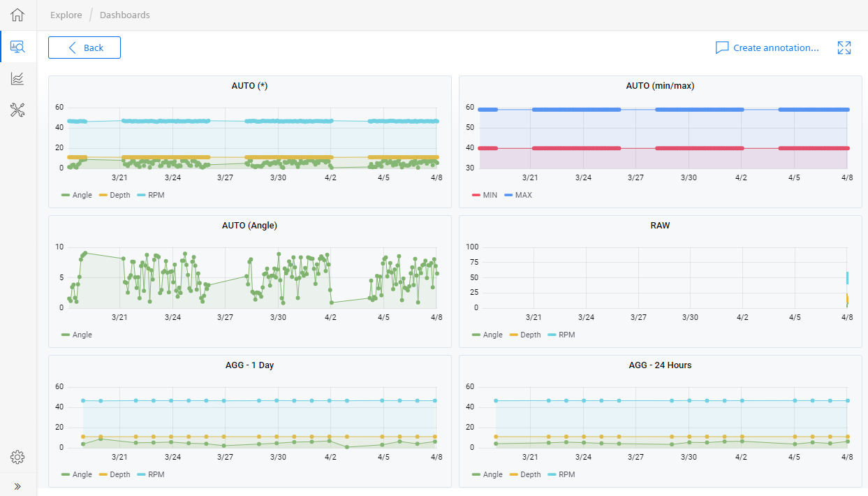Toggle the RPM series in AUTO (*) legend
This screenshot has width=868, height=496.
pyautogui.click(x=152, y=195)
